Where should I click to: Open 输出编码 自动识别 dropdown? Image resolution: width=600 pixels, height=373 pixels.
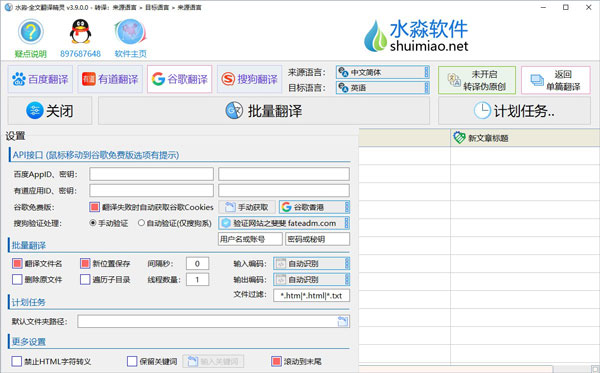pyautogui.click(x=311, y=279)
